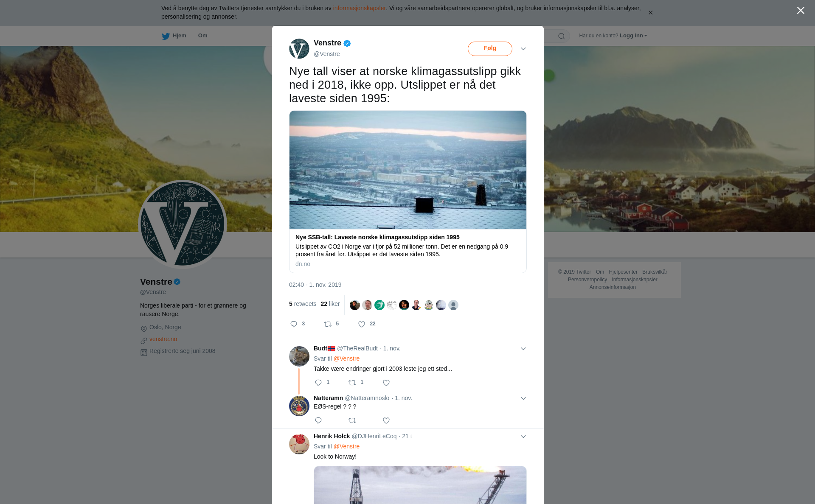Expand options chevron on Budt's reply
This screenshot has width=815, height=504.
click(523, 349)
